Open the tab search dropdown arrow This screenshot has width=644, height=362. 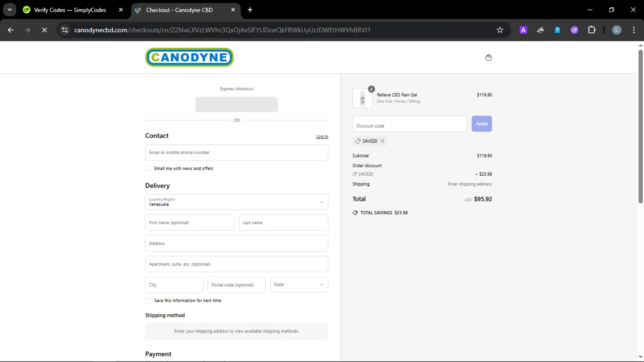[x=9, y=9]
